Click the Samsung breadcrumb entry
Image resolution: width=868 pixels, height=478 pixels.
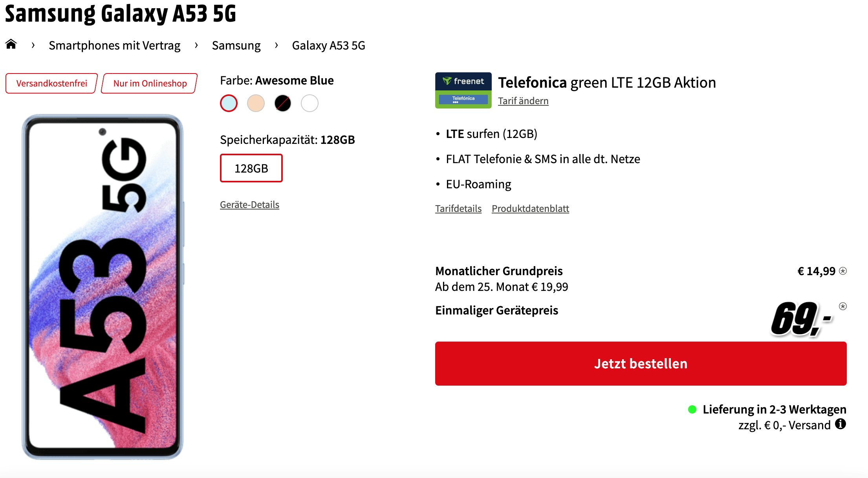click(x=236, y=45)
